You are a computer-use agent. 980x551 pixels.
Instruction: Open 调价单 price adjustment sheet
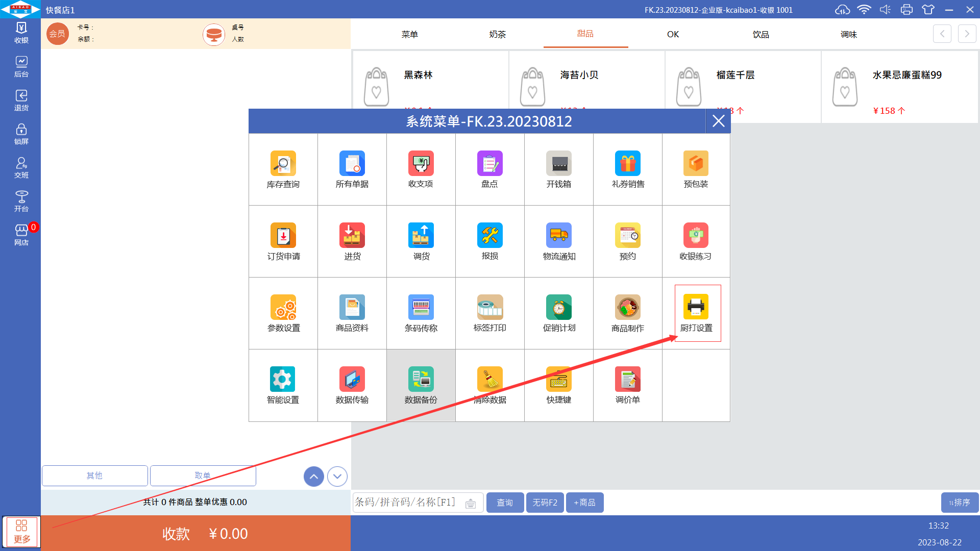point(628,385)
